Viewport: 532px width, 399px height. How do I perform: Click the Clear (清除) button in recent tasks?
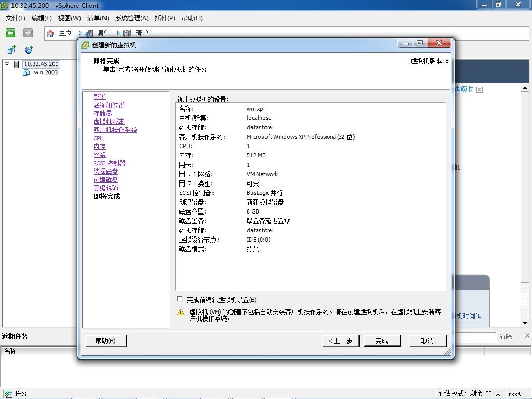506,336
